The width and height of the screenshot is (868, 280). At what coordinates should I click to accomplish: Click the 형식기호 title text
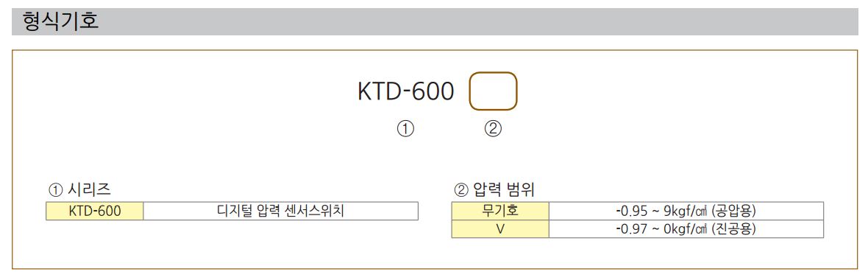pyautogui.click(x=60, y=21)
